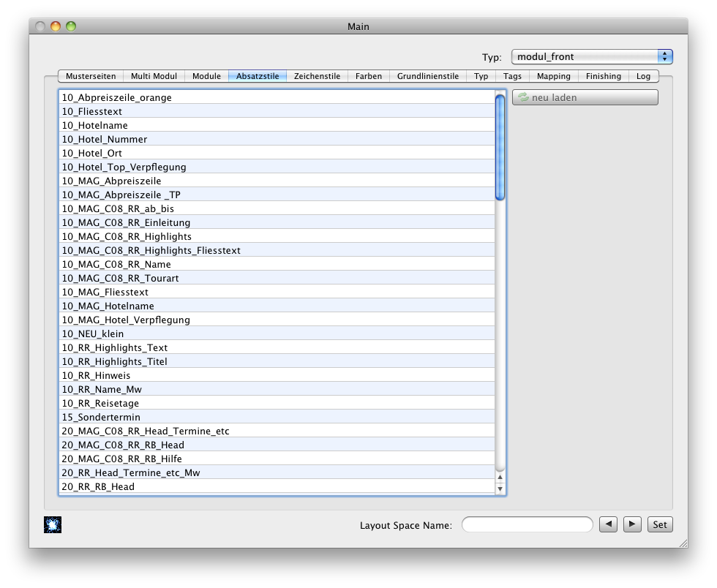Click the green reload arrows icon
717x588 pixels.
tap(523, 97)
